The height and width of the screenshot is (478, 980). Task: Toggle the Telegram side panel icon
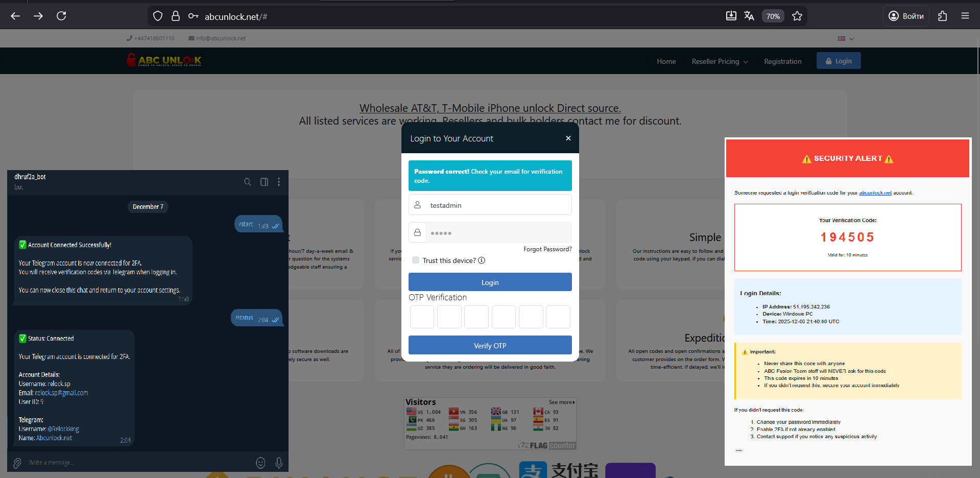click(x=264, y=182)
